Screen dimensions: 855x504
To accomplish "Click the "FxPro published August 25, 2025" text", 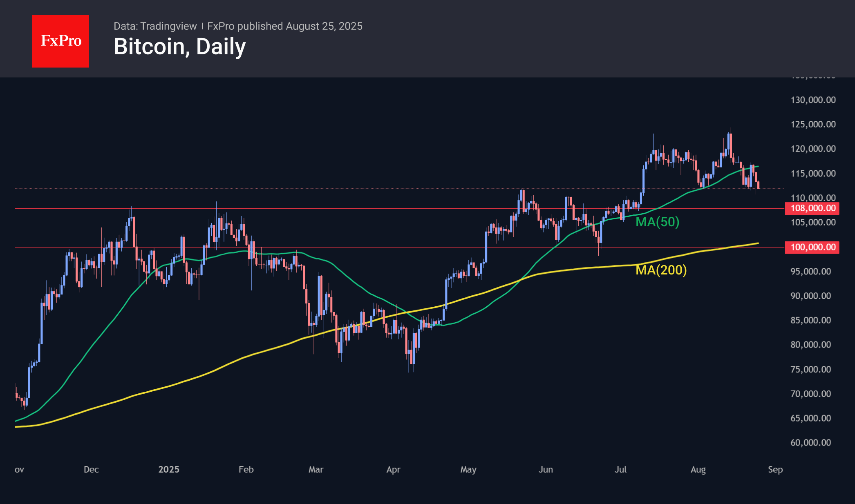I will [x=284, y=26].
